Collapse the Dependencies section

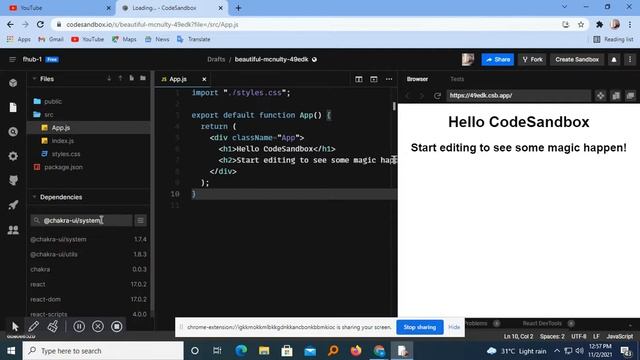pyautogui.click(x=34, y=197)
